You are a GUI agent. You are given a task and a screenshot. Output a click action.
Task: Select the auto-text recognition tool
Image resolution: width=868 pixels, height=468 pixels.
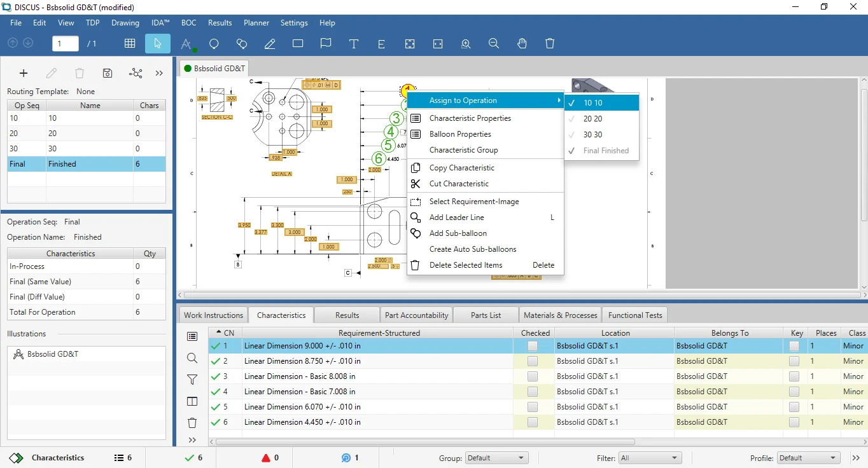click(x=186, y=44)
